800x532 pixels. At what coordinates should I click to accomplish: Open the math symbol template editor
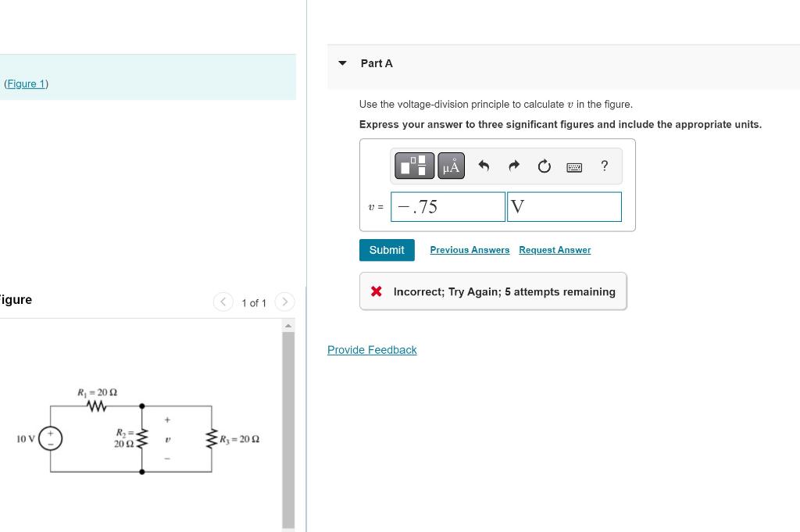414,166
